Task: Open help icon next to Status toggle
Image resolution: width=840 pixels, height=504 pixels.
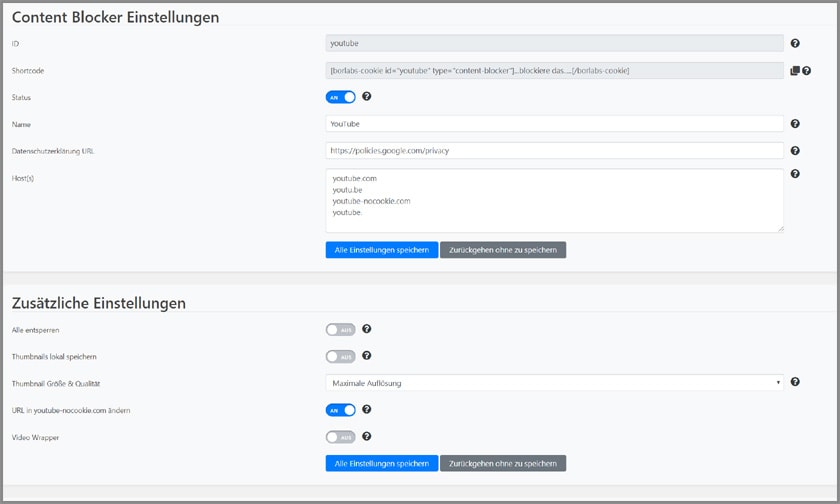Action: coord(367,97)
